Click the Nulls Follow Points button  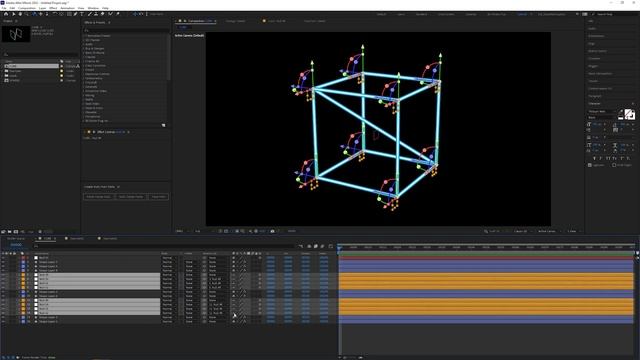pos(131,197)
